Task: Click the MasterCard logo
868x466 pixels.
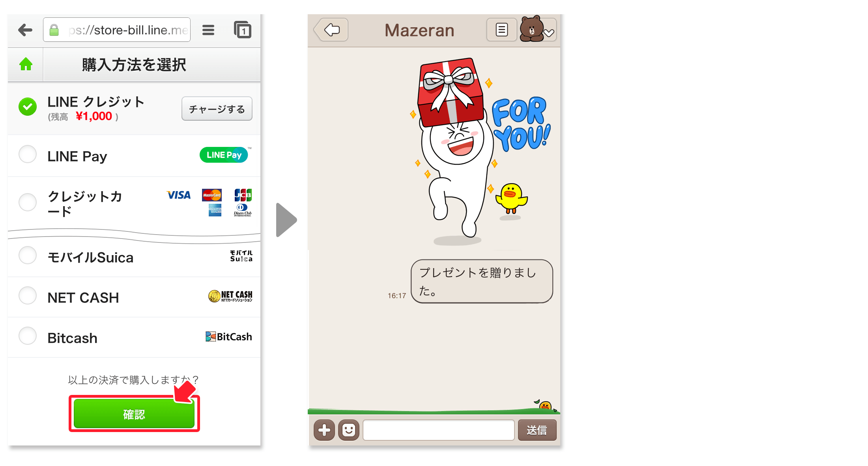Action: pyautogui.click(x=212, y=195)
